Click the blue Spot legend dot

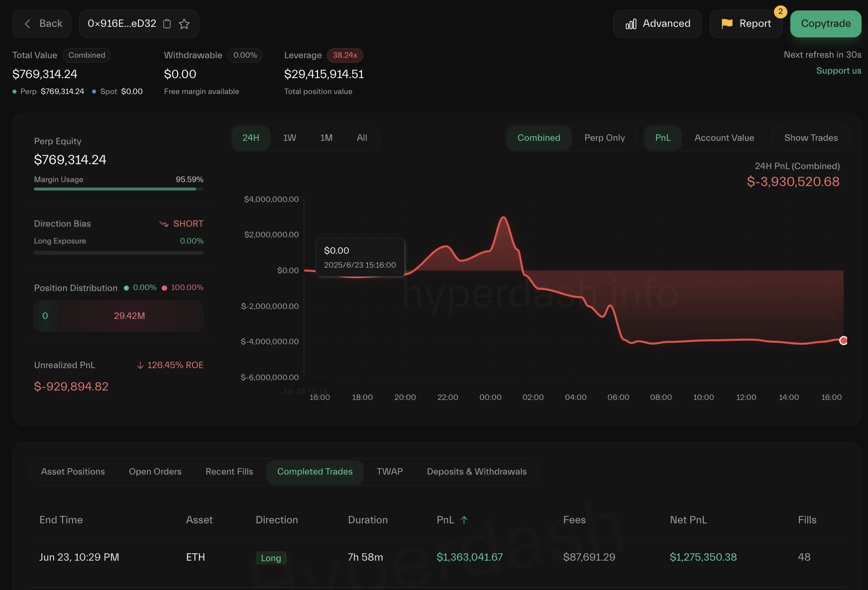point(94,92)
